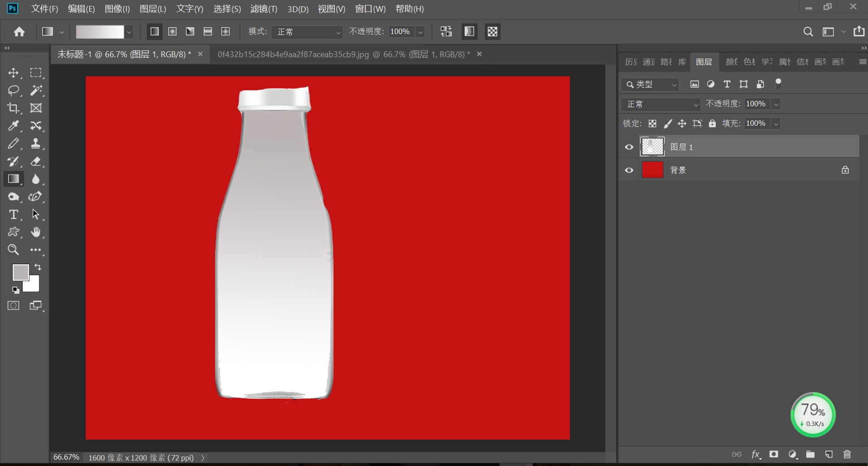Viewport: 868px width, 466px height.
Task: Toggle gradient dither option
Action: point(469,31)
